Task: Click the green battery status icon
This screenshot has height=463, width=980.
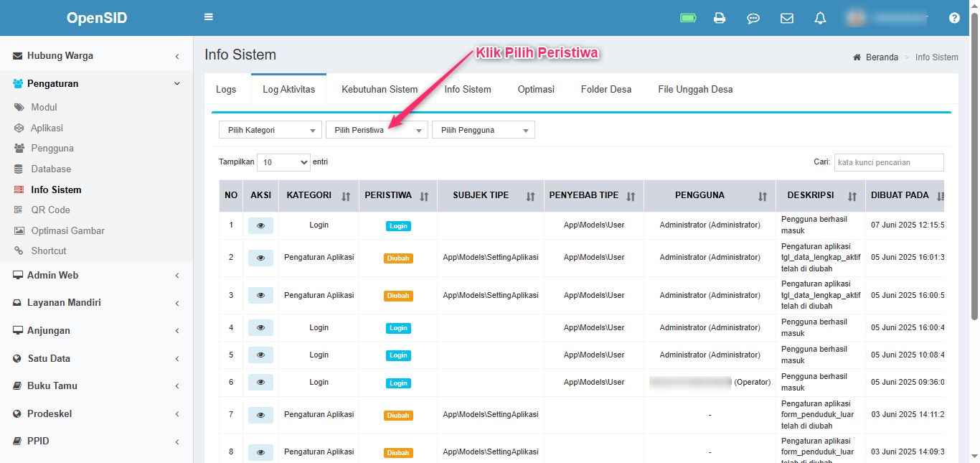Action: point(688,18)
